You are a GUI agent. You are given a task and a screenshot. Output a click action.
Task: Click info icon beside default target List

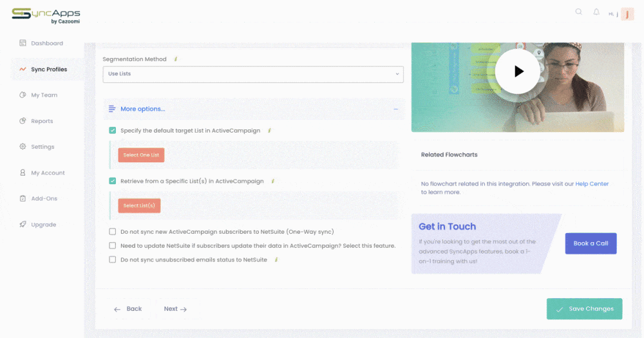click(x=269, y=131)
